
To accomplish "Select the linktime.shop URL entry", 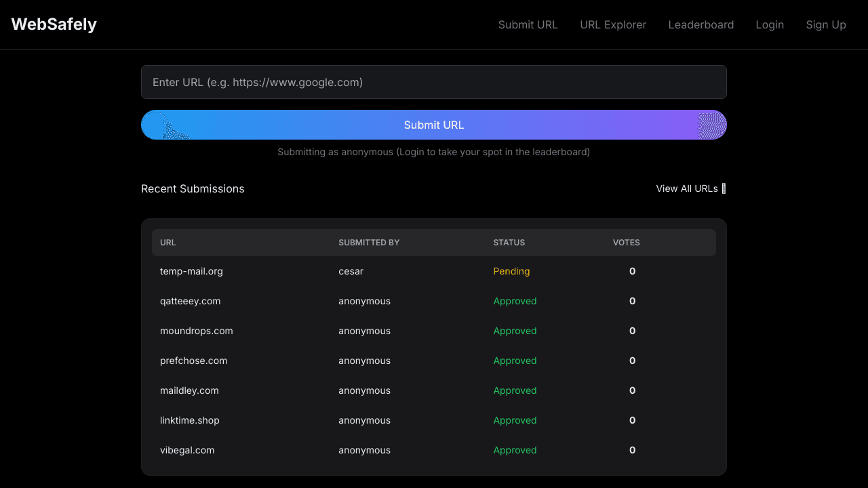I will tap(190, 420).
